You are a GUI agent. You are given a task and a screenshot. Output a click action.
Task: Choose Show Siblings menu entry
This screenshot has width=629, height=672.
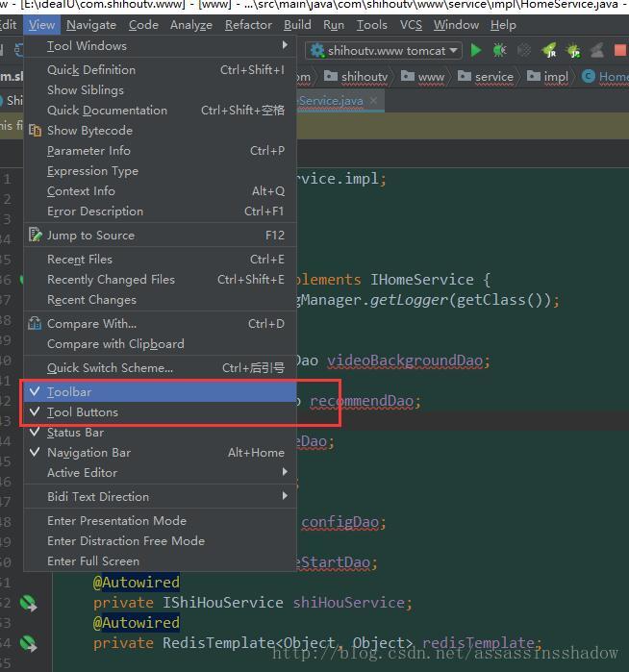pos(161,90)
